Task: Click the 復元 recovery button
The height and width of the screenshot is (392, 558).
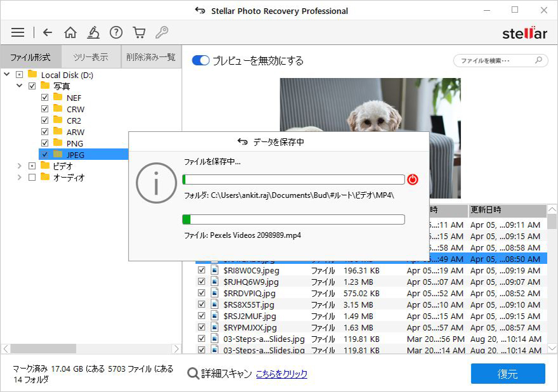Action: (x=507, y=374)
